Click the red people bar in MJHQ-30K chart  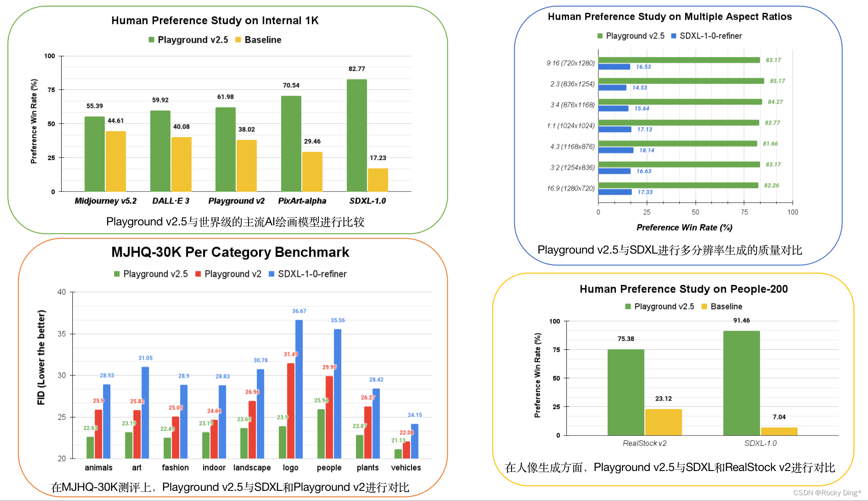pyautogui.click(x=330, y=417)
